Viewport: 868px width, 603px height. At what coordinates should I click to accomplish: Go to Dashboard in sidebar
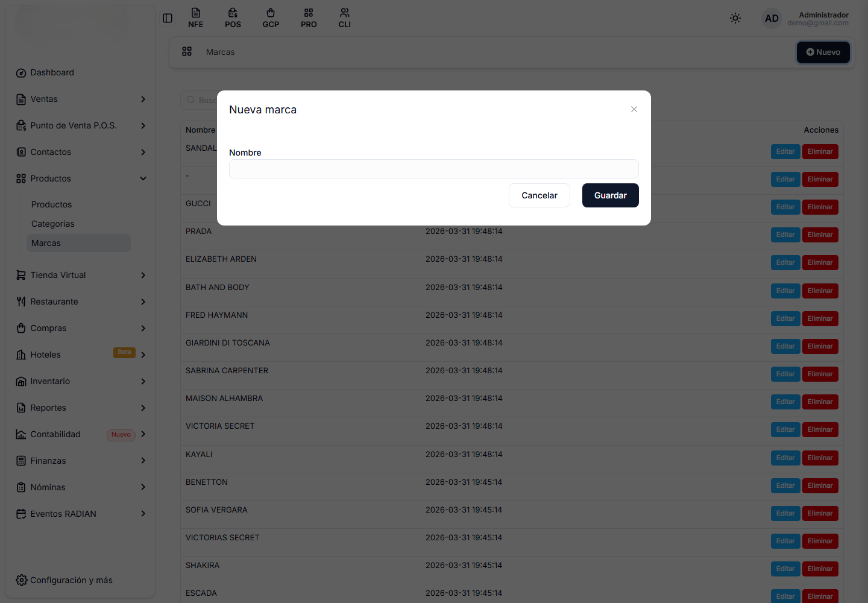coord(52,72)
